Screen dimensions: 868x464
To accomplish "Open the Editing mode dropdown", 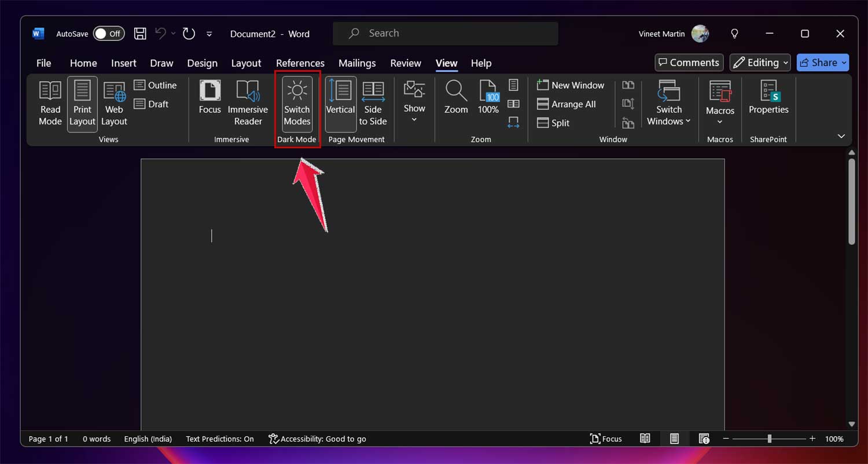I will click(760, 62).
